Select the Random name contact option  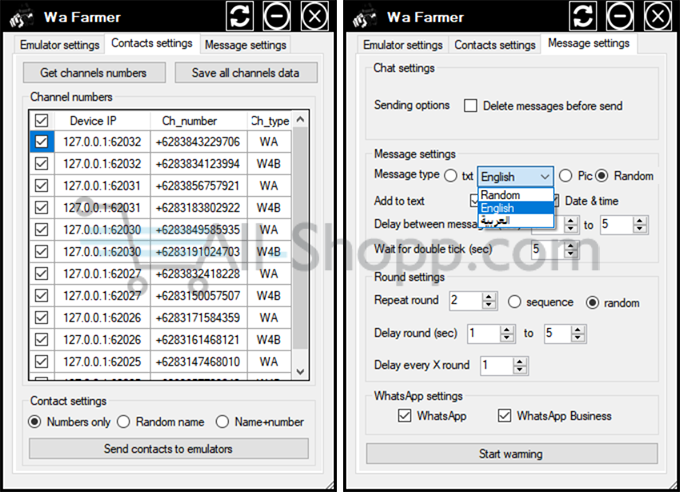[124, 422]
